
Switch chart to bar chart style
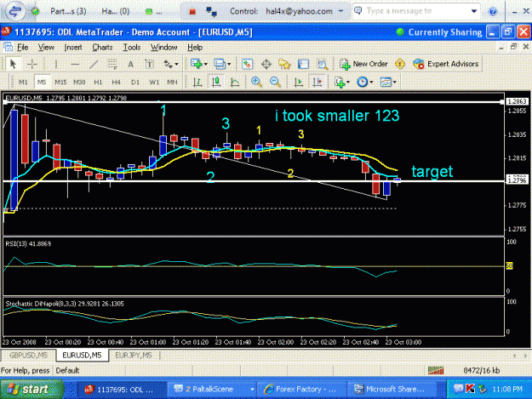point(197,82)
